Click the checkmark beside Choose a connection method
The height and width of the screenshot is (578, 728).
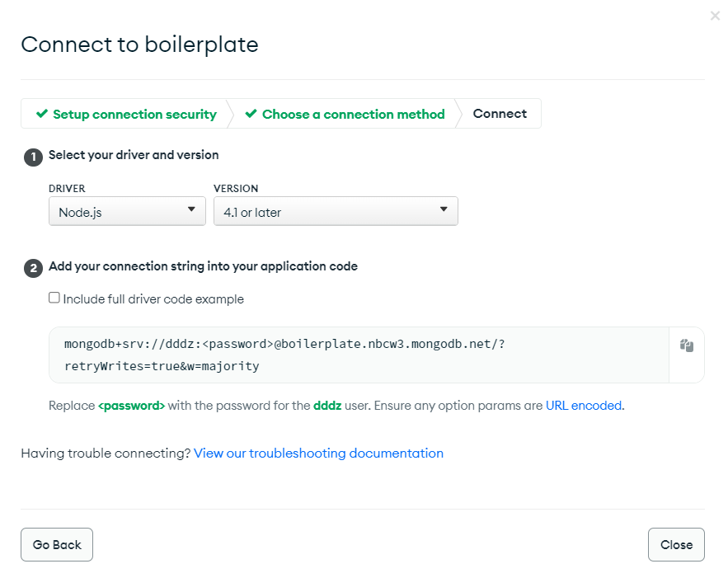[251, 115]
